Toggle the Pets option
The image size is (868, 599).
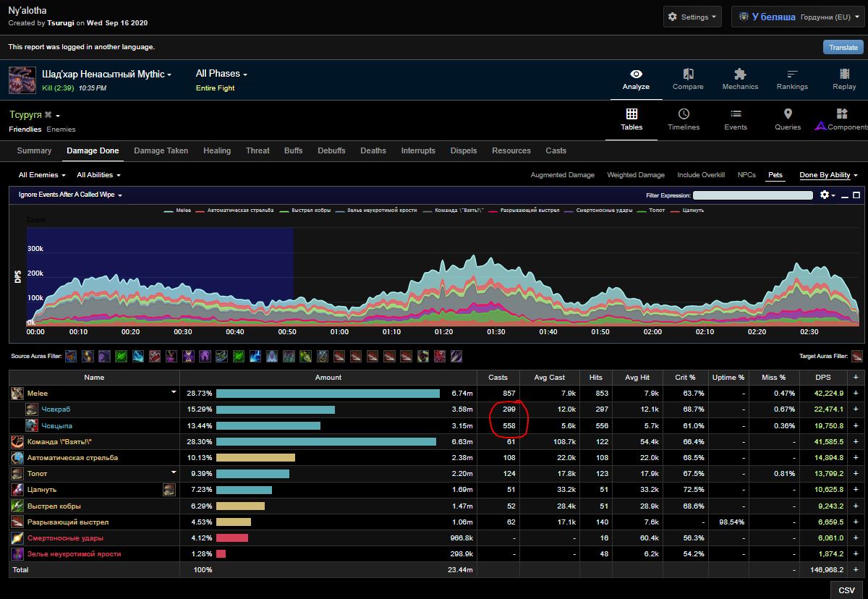(775, 175)
